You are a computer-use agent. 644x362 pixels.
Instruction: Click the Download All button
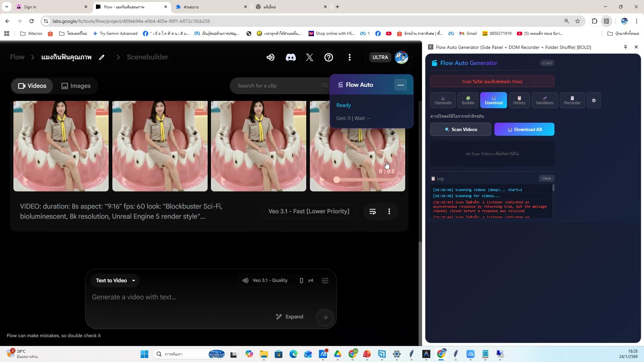coord(524,129)
